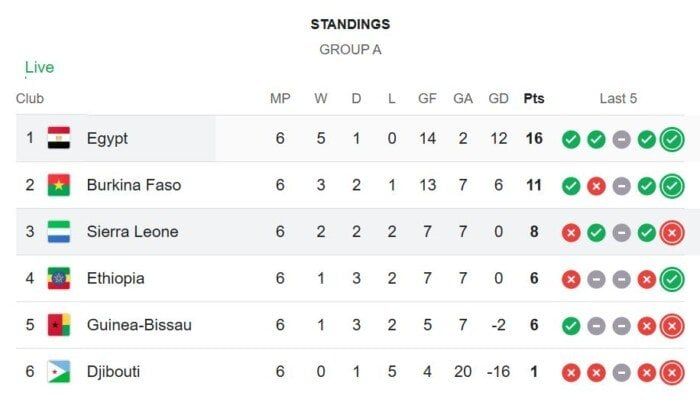Click the Burkina Faso flag icon

(59, 185)
